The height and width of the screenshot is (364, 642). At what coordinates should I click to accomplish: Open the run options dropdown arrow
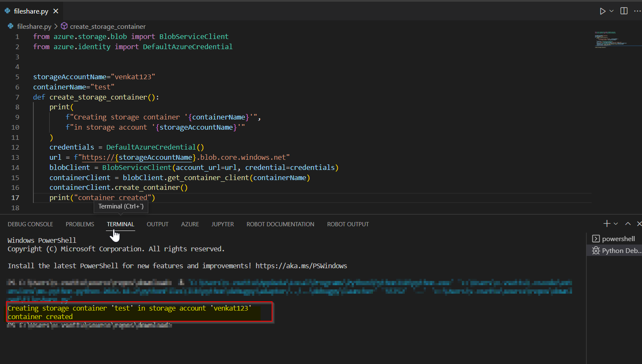coord(611,11)
